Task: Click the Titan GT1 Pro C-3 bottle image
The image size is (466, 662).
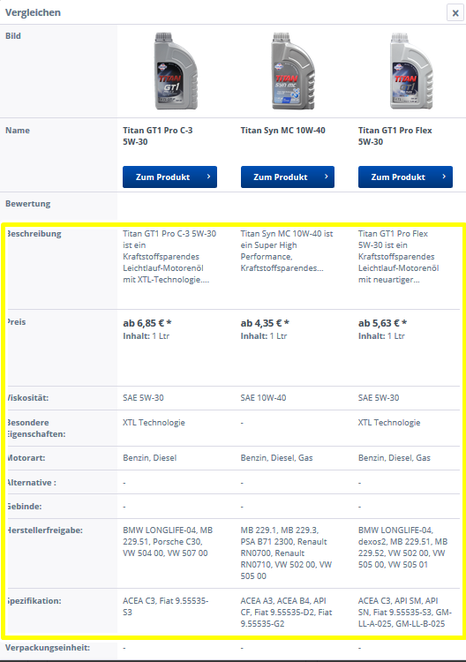Action: click(x=175, y=71)
